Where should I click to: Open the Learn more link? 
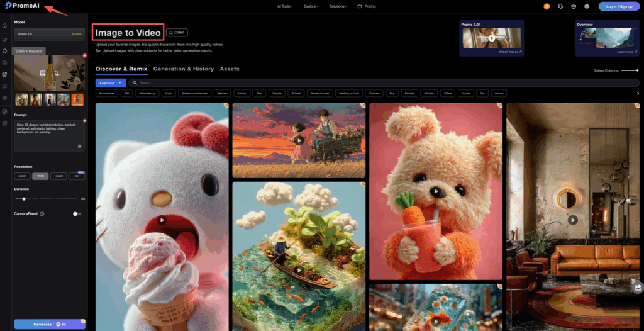pos(627,52)
